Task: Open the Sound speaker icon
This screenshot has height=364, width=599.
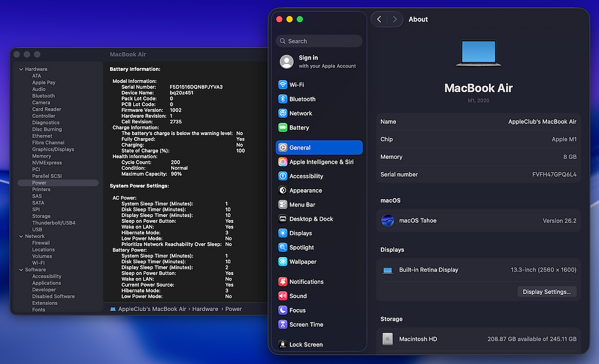Action: (282, 296)
